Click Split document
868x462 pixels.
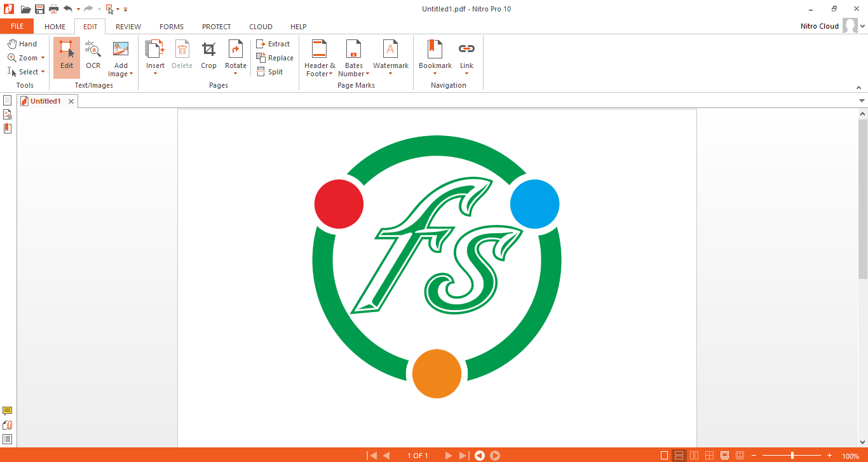coord(270,72)
